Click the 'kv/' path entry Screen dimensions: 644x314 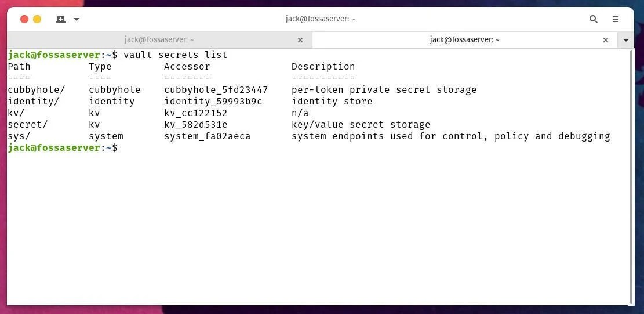[x=16, y=113]
